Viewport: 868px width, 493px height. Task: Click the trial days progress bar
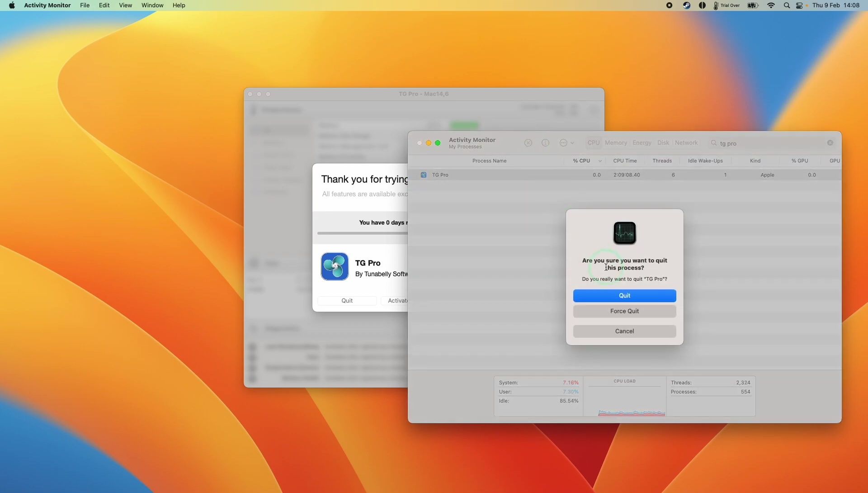[362, 233]
